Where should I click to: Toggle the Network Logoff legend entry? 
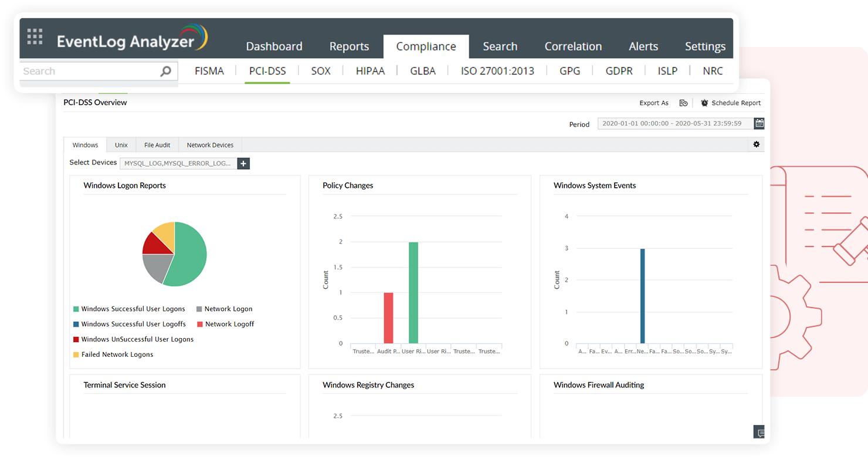point(225,324)
